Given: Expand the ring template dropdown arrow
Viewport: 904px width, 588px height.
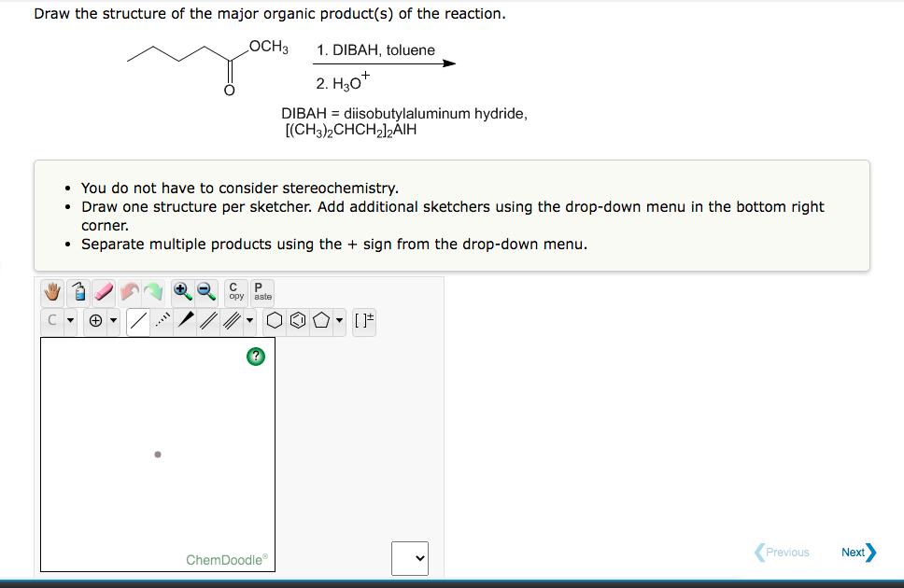Looking at the screenshot, I should point(340,320).
